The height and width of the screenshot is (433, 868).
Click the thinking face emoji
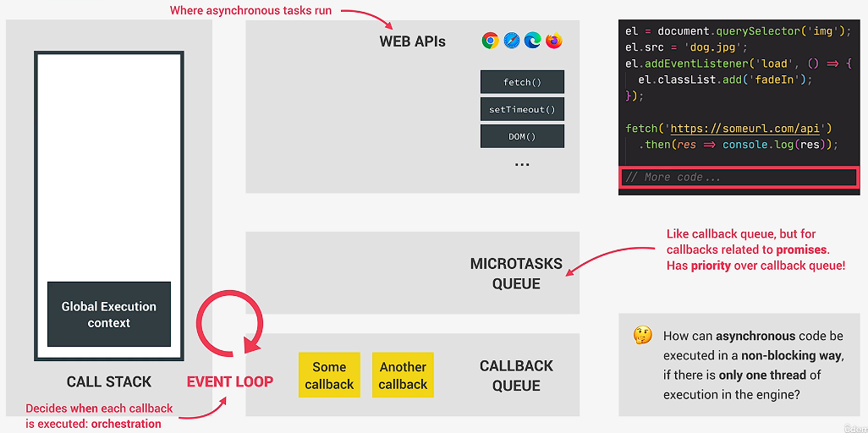click(642, 336)
